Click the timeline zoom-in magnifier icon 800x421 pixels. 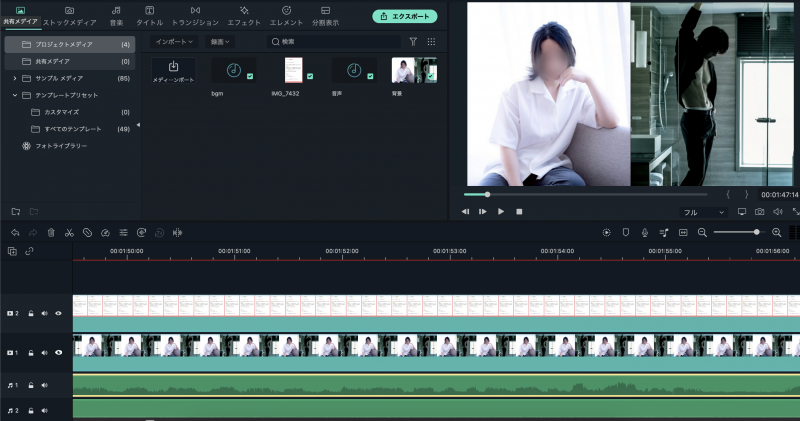click(x=777, y=232)
